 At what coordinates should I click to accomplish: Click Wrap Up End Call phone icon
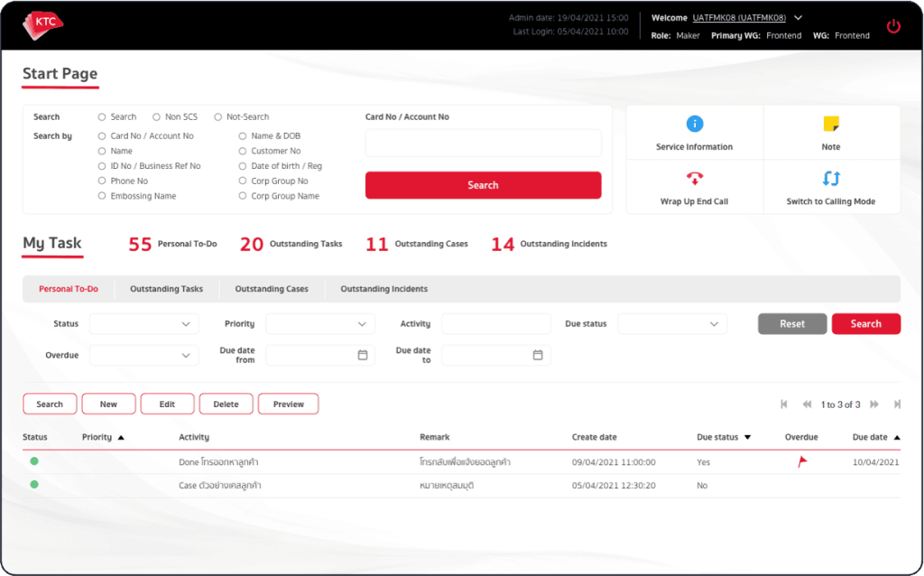695,178
